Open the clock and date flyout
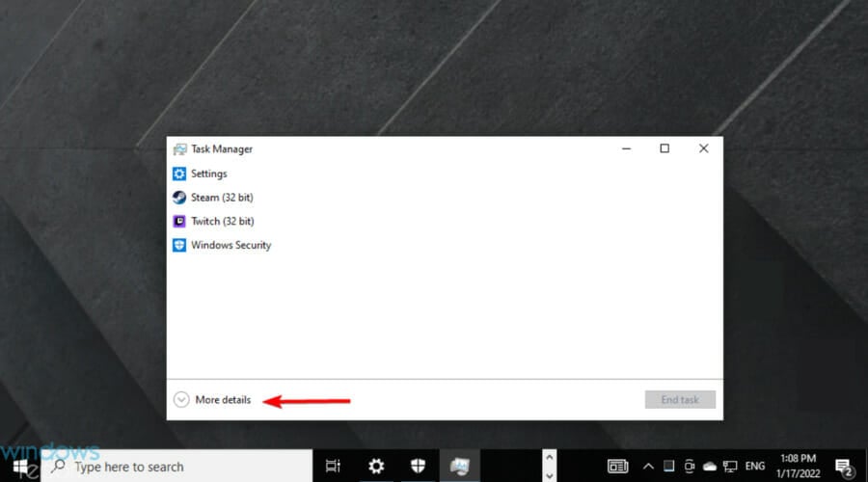 point(798,466)
